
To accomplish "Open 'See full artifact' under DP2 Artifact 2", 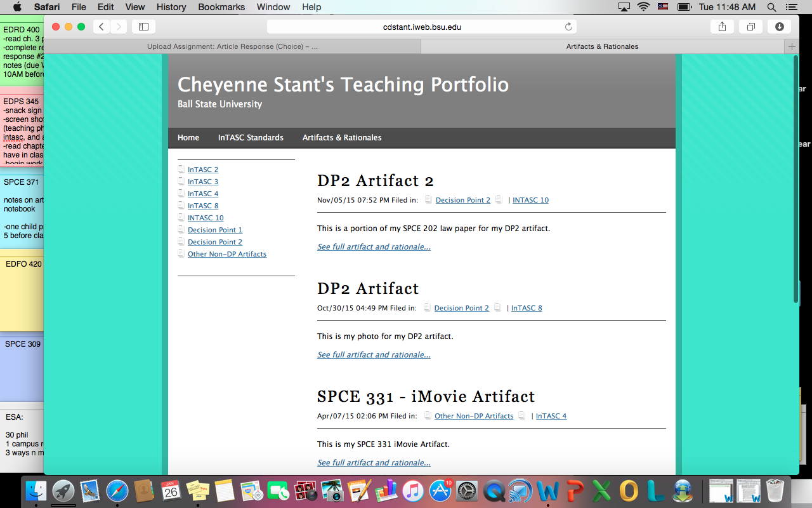I will (374, 247).
